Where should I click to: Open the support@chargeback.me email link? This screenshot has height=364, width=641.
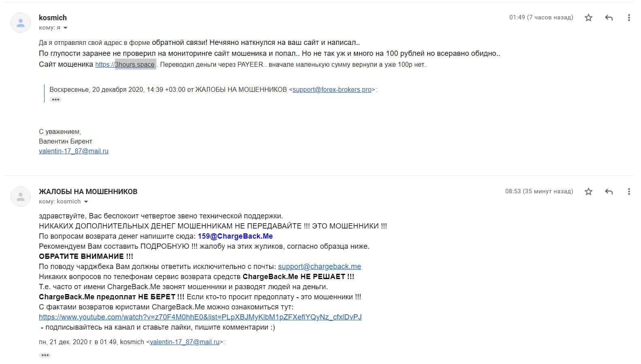tap(319, 267)
